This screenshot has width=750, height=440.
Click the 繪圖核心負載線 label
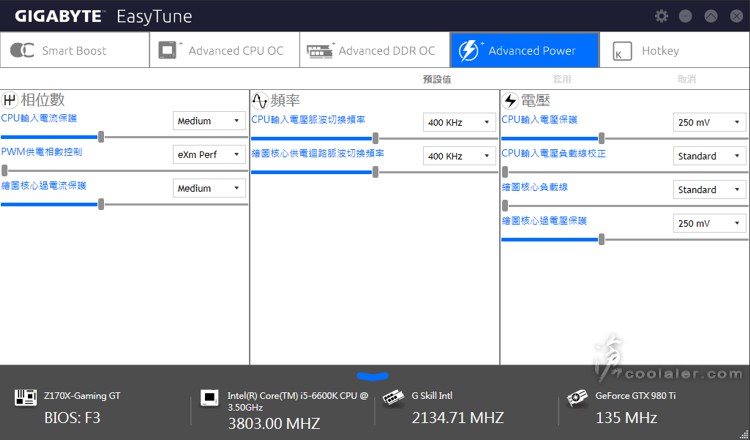(535, 187)
